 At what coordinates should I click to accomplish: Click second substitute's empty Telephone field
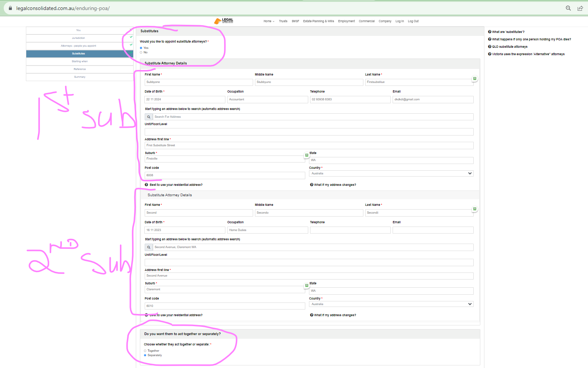coord(350,230)
